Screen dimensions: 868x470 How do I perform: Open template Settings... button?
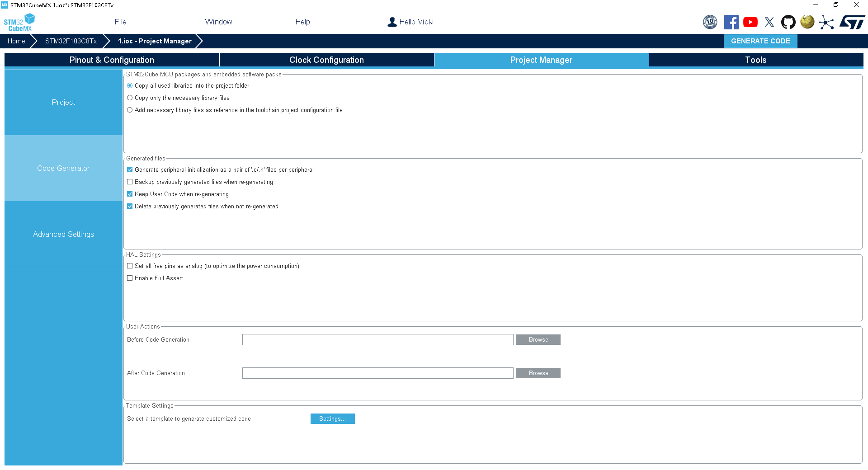click(x=332, y=418)
